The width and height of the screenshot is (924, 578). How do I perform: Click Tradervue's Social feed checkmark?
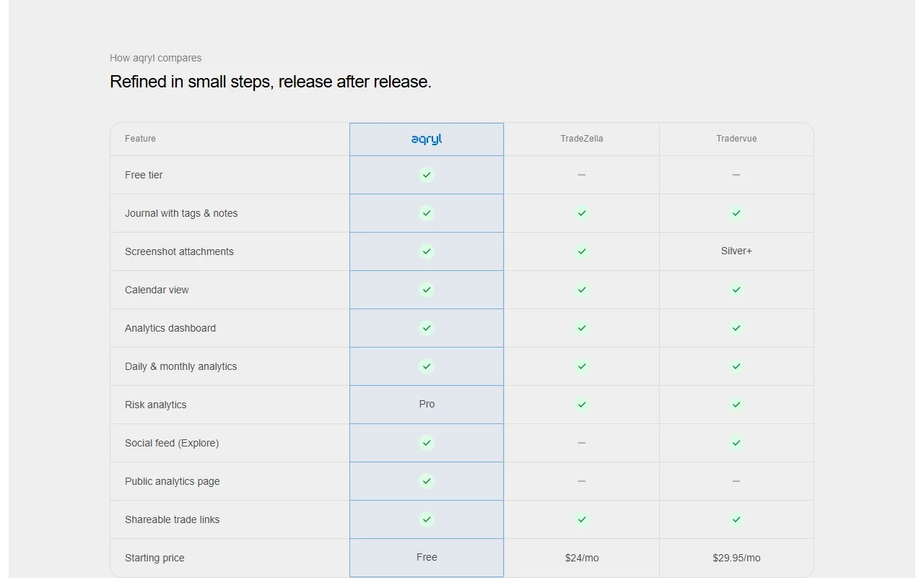coord(736,443)
